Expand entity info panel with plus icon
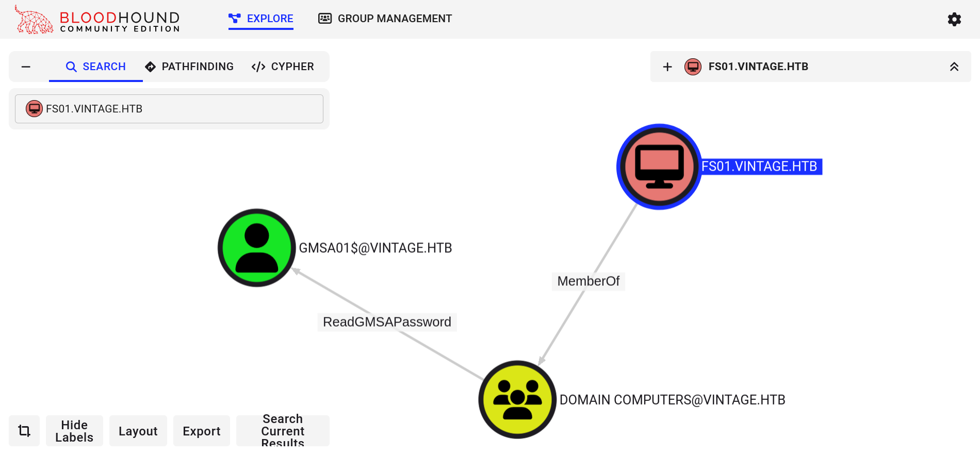 [x=667, y=67]
